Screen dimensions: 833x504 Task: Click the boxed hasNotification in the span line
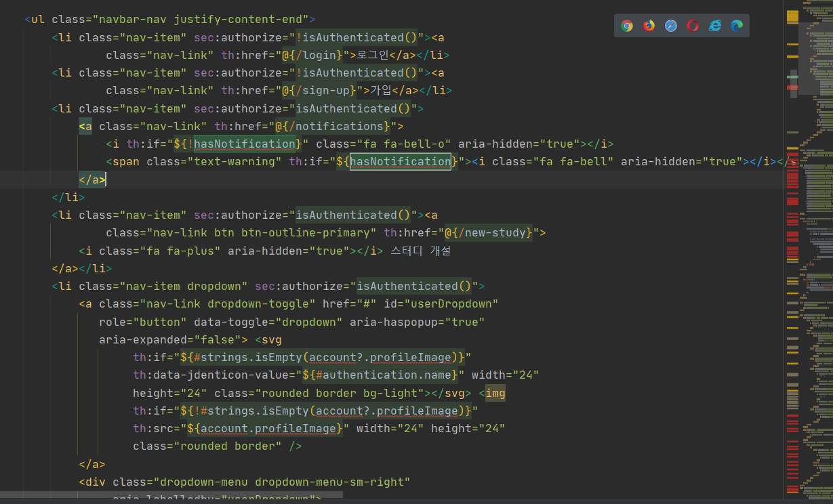click(x=401, y=161)
